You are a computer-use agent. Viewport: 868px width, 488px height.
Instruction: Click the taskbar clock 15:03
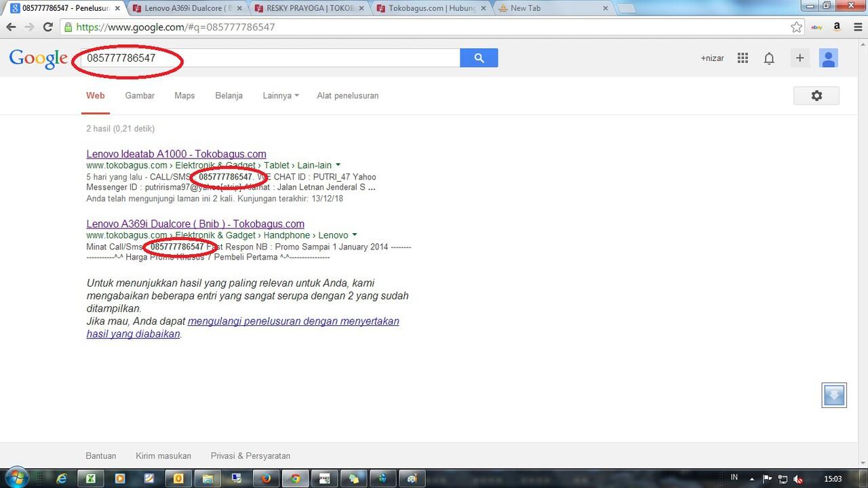(x=833, y=479)
